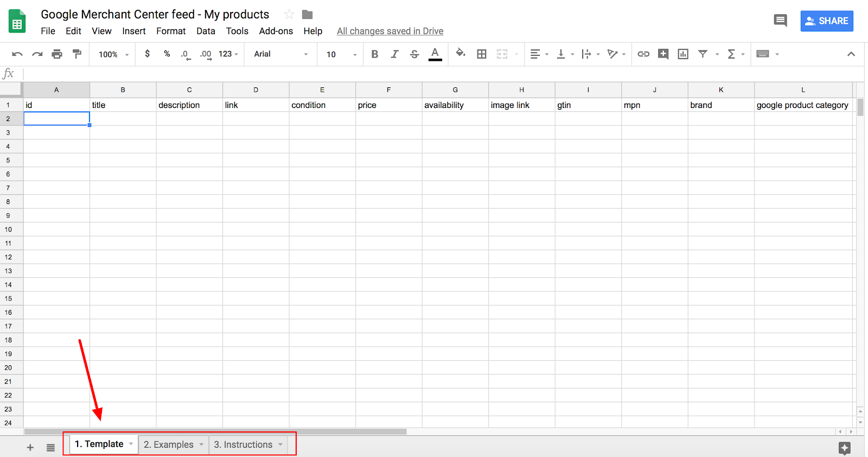Screen dimensions: 868x457
Task: Star the document title
Action: (289, 14)
